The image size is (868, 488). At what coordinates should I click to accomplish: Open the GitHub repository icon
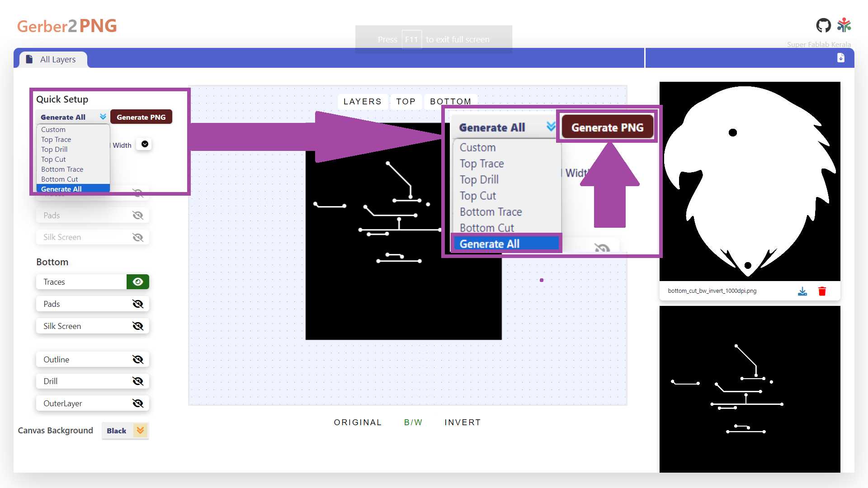point(823,25)
